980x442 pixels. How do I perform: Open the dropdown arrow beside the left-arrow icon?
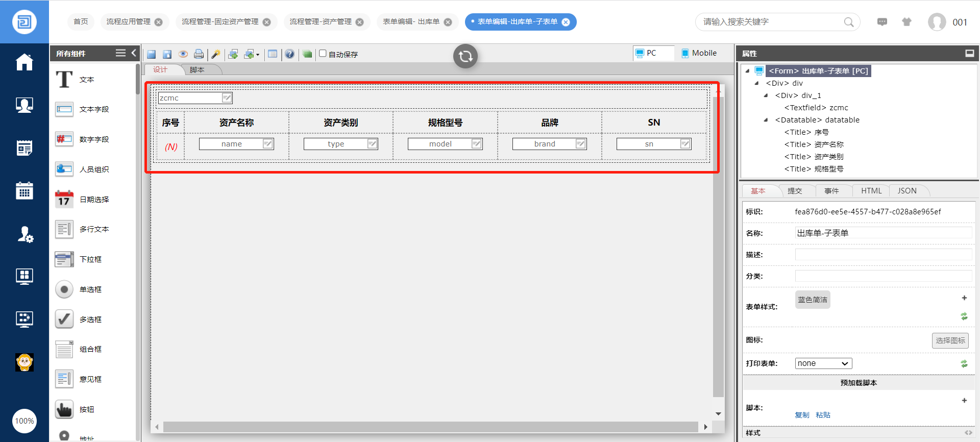point(258,55)
